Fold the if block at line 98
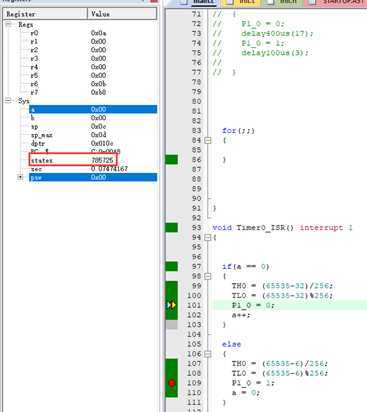Viewport: 367px width, 412px height. (208, 276)
